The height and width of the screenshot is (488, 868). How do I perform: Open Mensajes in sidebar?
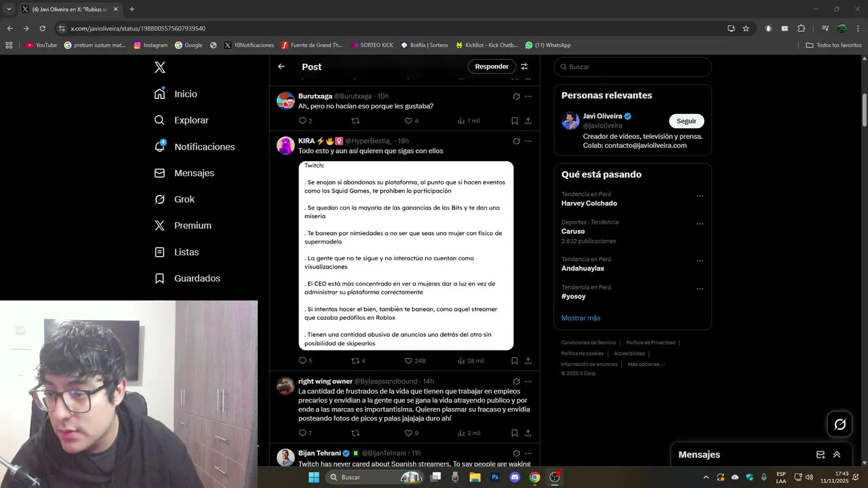(184, 173)
